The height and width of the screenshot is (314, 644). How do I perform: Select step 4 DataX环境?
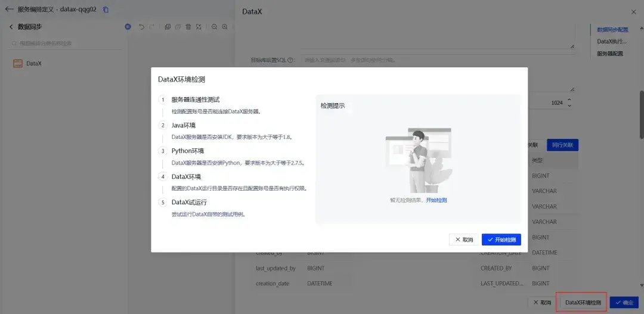(186, 176)
